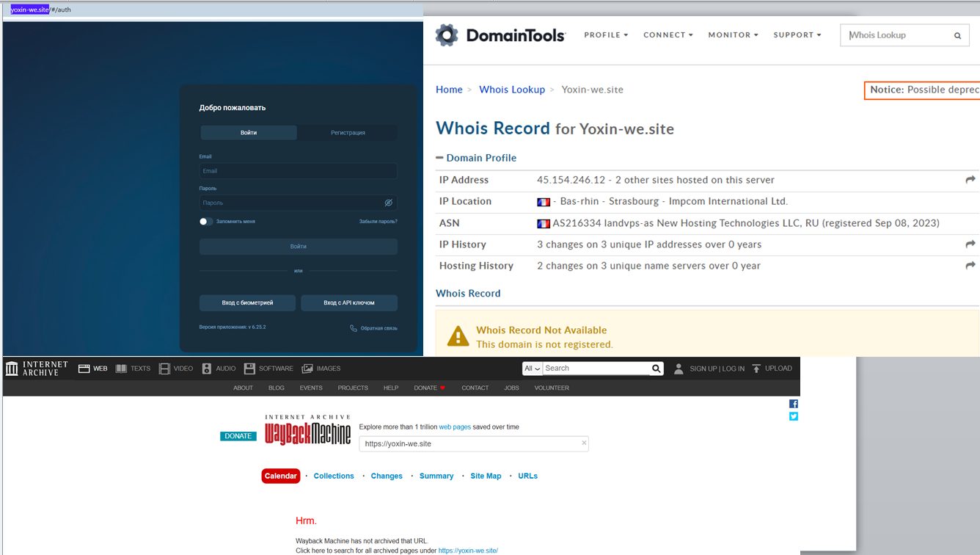
Task: Open the WEB section in Internet Archive
Action: pos(92,369)
